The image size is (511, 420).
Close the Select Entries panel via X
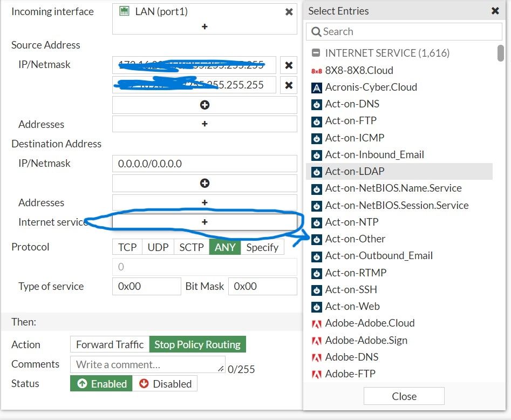pos(495,11)
